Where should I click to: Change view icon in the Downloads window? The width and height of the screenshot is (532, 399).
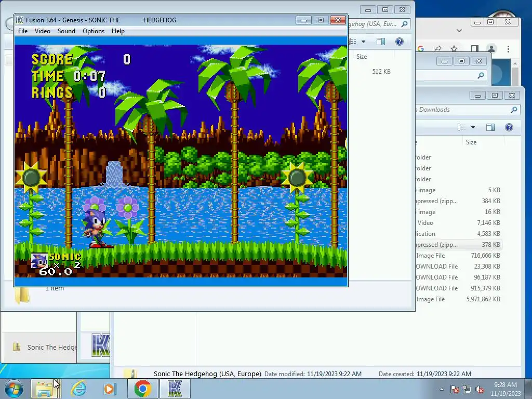462,127
